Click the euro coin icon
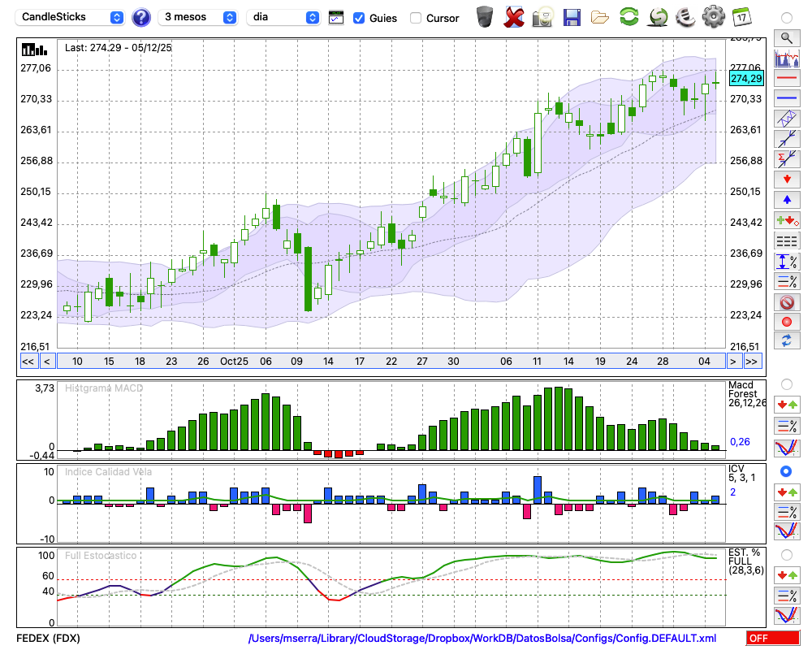Viewport: 812px width, 650px height. (x=685, y=16)
